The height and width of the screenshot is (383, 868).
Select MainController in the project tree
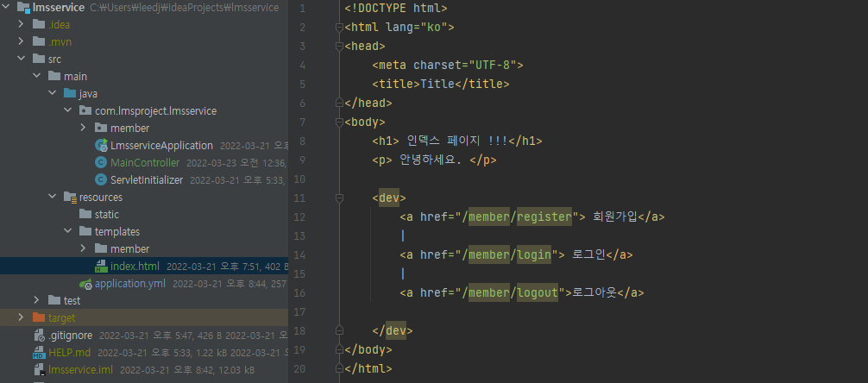click(x=145, y=163)
